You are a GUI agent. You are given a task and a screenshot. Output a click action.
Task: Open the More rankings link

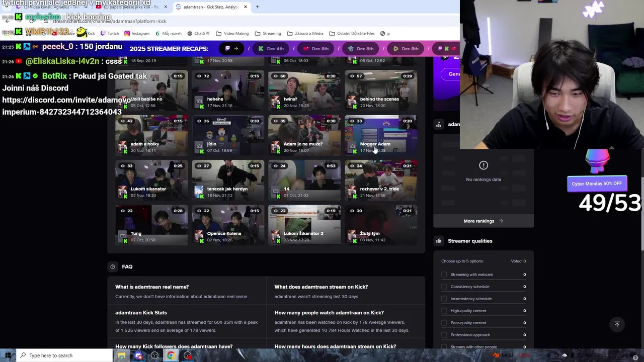484,221
